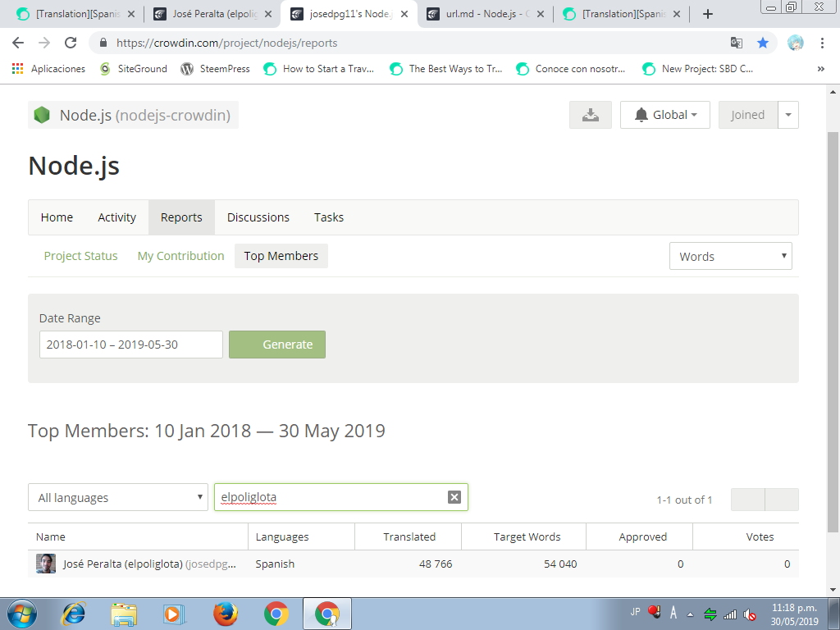Screen dimensions: 840x630
Task: Select the Top Members sub-tab
Action: point(281,256)
